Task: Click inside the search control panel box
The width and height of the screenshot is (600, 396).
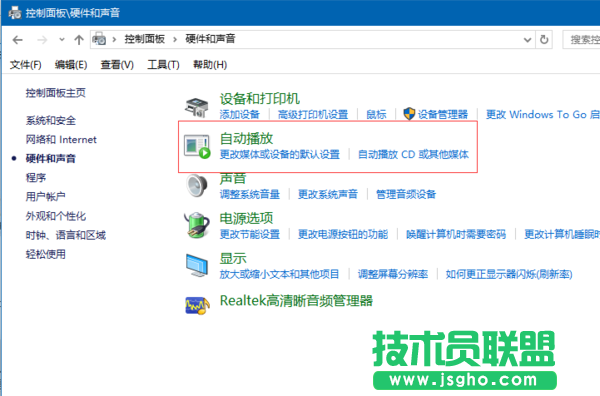Action: tap(582, 39)
